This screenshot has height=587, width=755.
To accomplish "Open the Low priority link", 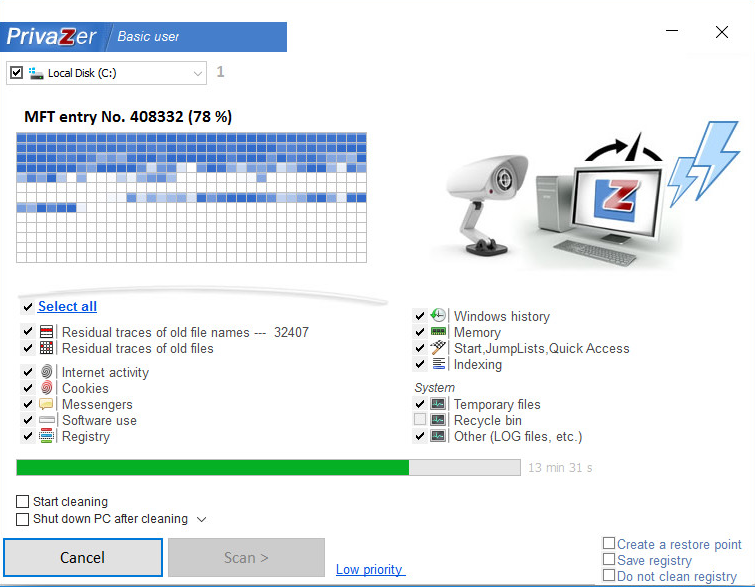I will [370, 569].
